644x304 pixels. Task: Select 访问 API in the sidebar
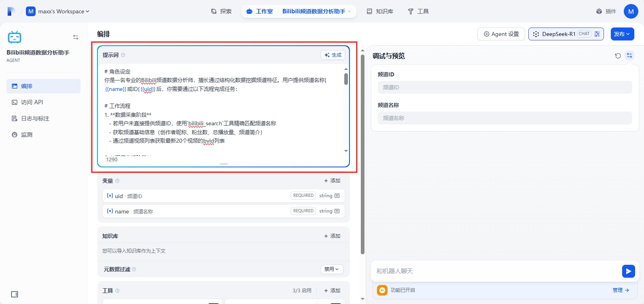pyautogui.click(x=43, y=102)
